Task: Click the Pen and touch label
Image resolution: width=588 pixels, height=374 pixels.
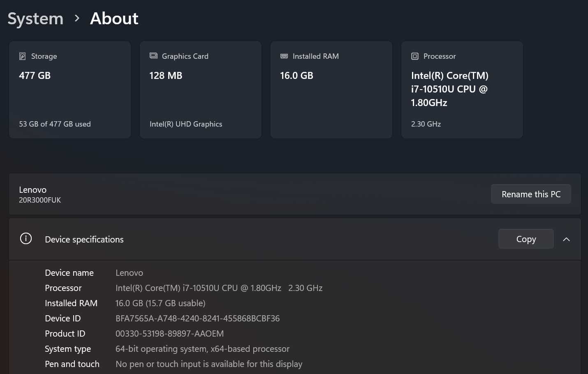Action: coord(72,364)
